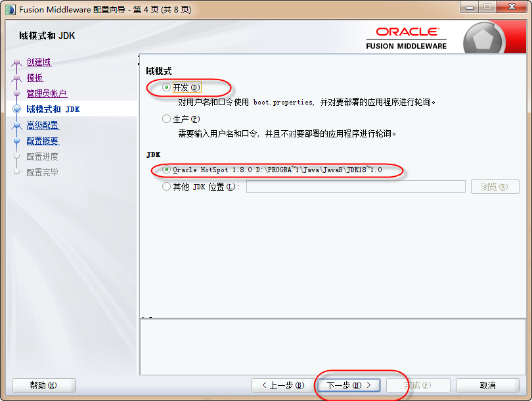Open the 创建域 step link
This screenshot has height=401, width=532.
click(39, 62)
